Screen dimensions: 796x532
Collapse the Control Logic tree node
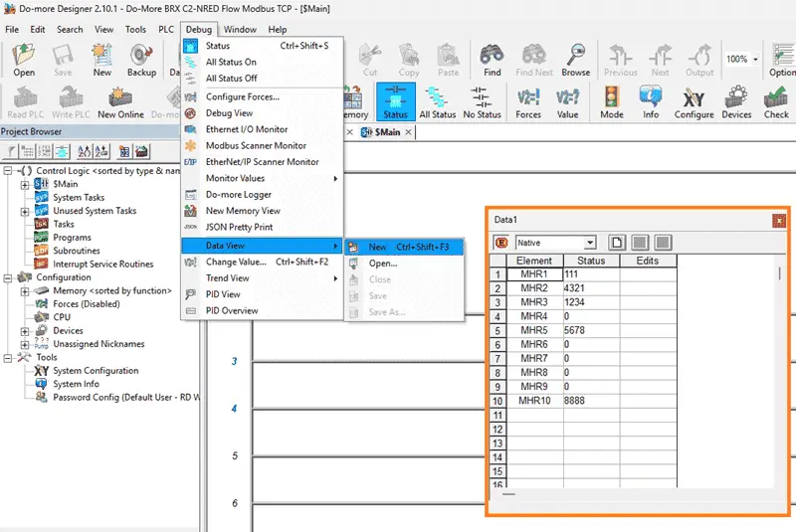(8, 171)
